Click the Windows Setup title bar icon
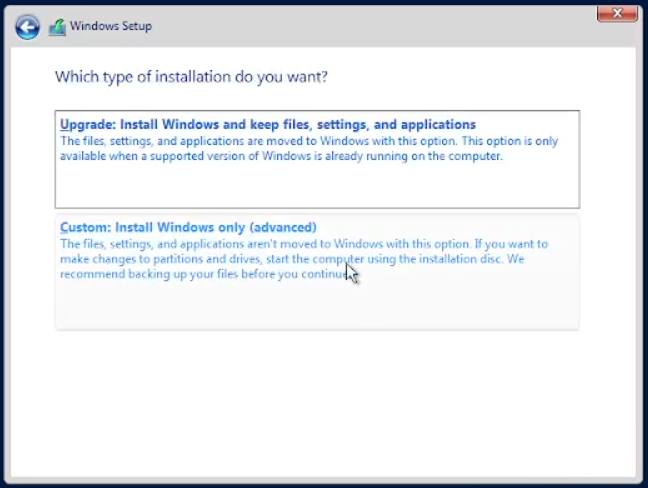Image resolution: width=648 pixels, height=488 pixels. coord(57,27)
